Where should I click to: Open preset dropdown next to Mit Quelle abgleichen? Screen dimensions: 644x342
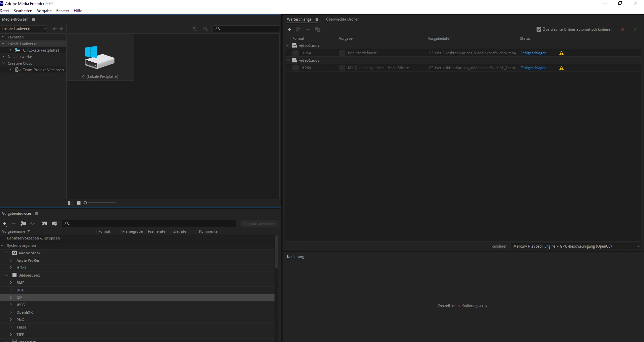342,68
